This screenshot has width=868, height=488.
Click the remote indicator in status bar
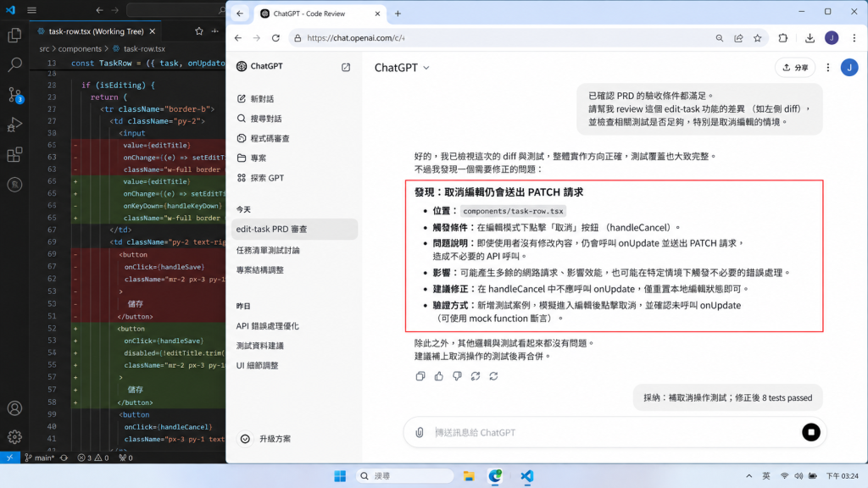(9, 457)
